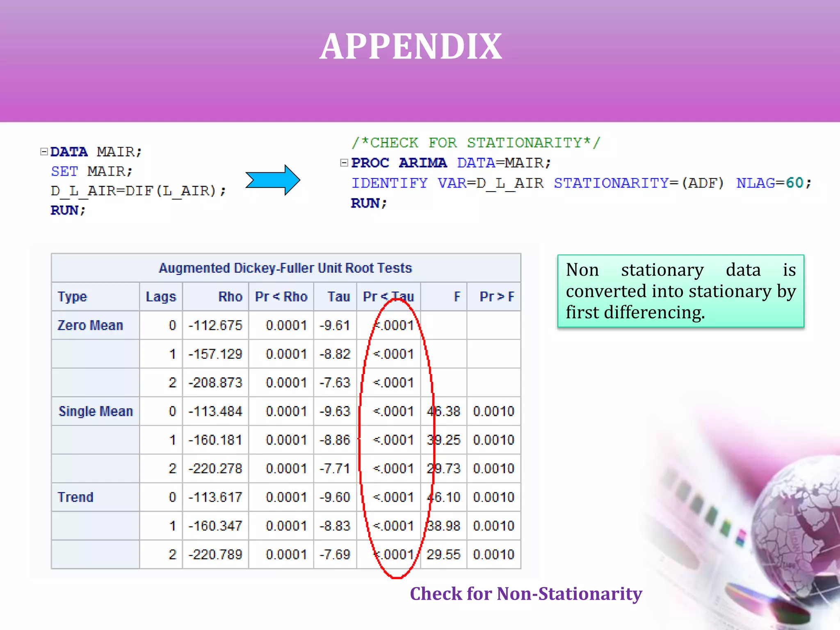The image size is (840, 630).
Task: Click the Check for Non-Stationarity caption
Action: (526, 594)
